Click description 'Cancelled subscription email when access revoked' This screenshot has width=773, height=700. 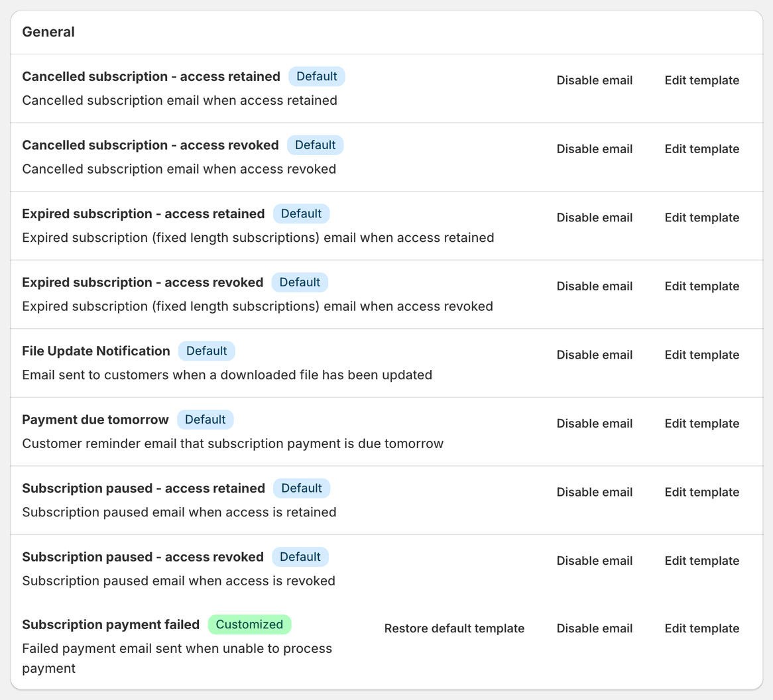[179, 169]
